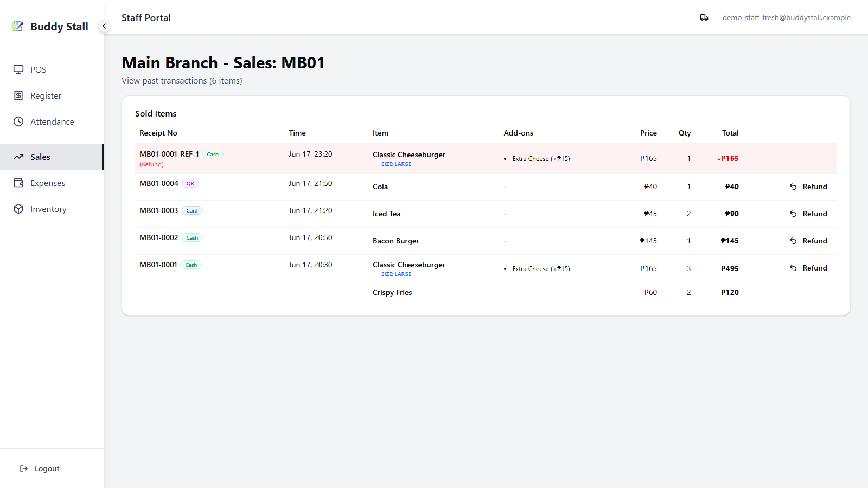Collapse the sidebar with the chevron button

pyautogui.click(x=104, y=26)
